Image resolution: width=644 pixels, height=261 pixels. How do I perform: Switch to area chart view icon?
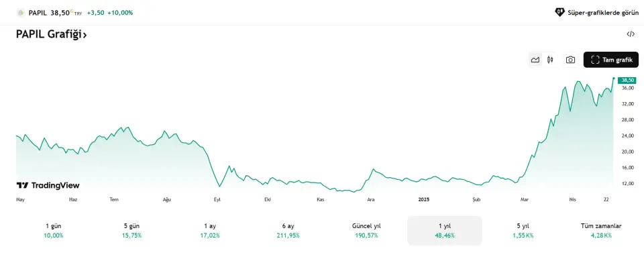pos(535,60)
